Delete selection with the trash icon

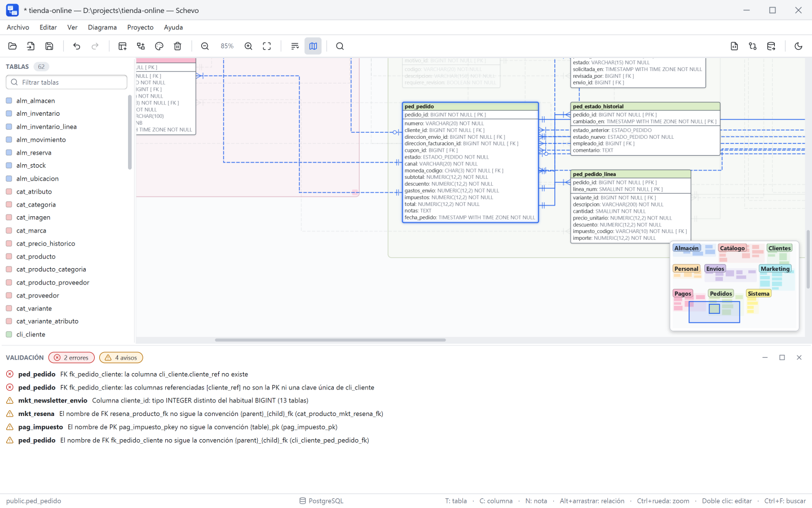pyautogui.click(x=178, y=46)
